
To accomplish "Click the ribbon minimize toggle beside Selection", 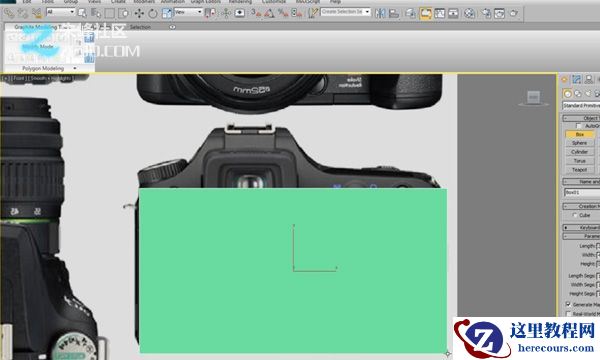I will (x=173, y=27).
